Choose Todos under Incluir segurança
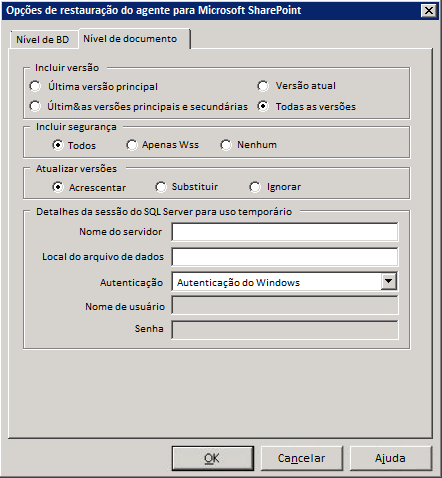 point(58,145)
